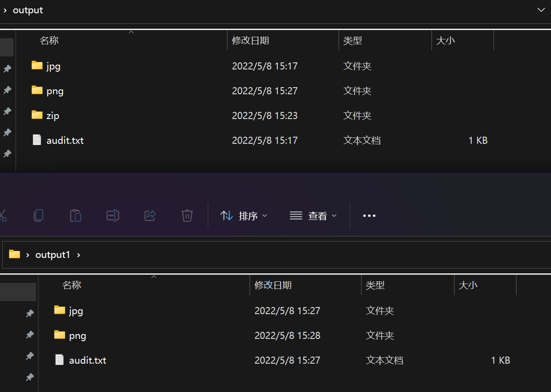Expand the chevron after output1 breadcrumb
This screenshot has width=551, height=392.
coord(79,255)
